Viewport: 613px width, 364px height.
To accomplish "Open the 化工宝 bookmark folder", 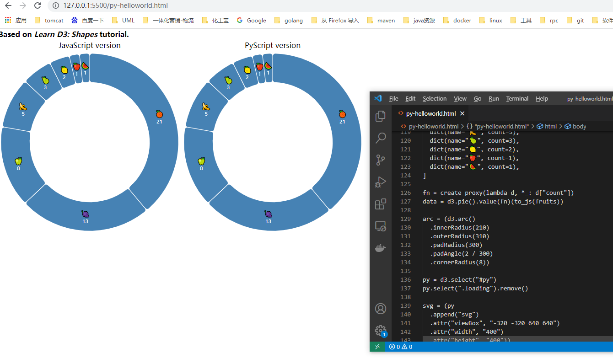I will [215, 20].
